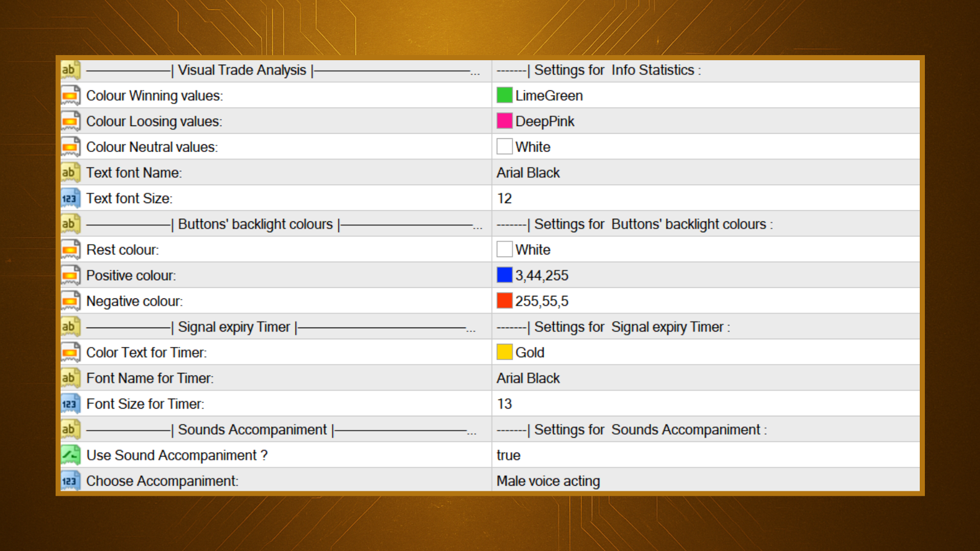Open the LimeGreen colour value dropdown

(x=549, y=95)
